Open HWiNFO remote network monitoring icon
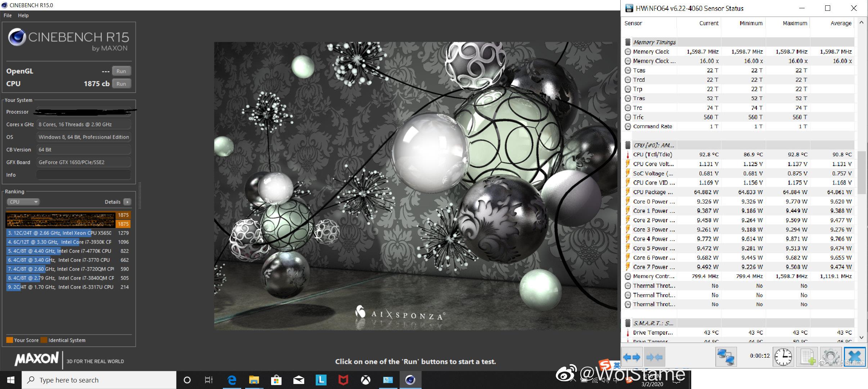Screen dimensions: 868x389 [725, 357]
